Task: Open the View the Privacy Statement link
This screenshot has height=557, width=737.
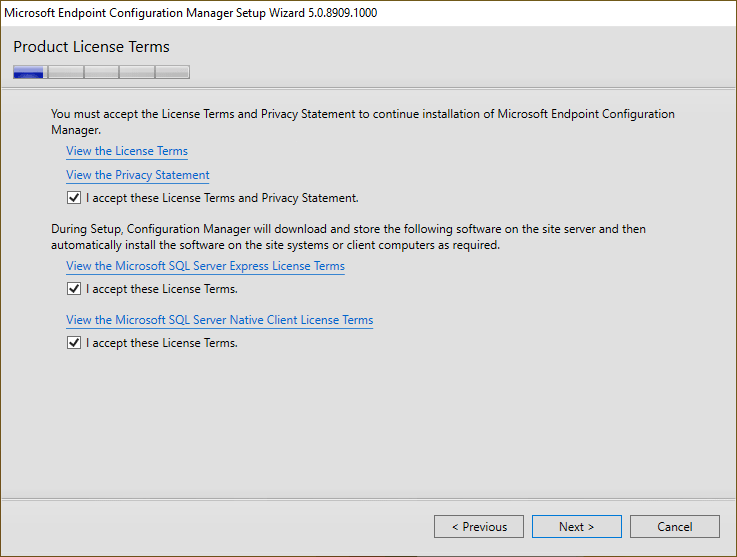Action: [x=138, y=175]
